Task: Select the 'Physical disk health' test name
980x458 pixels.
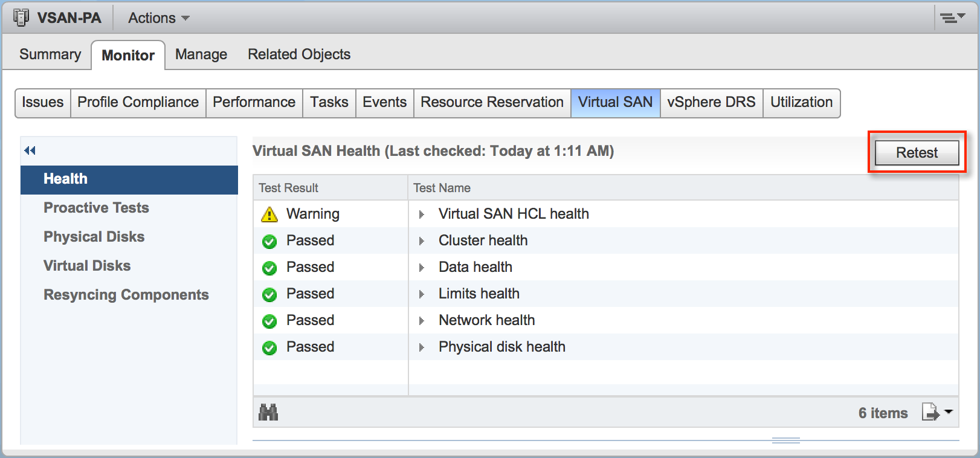Action: 502,347
